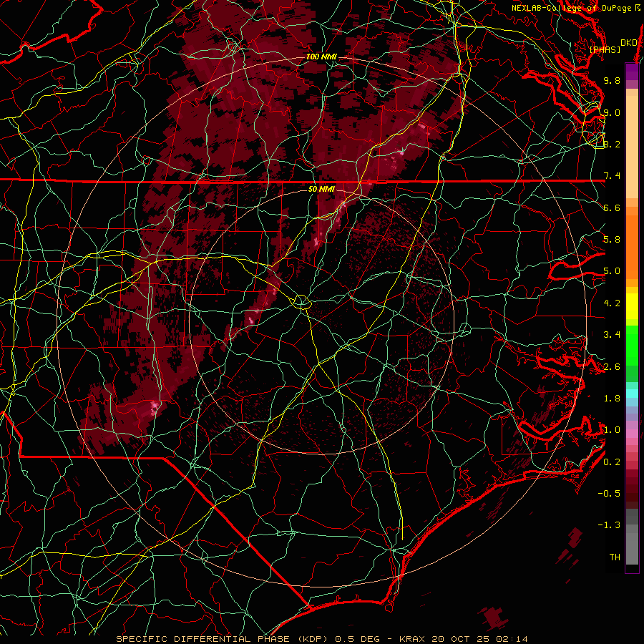644x644 pixels.
Task: Click the -0.5 value on the color scale
Action: 609,494
